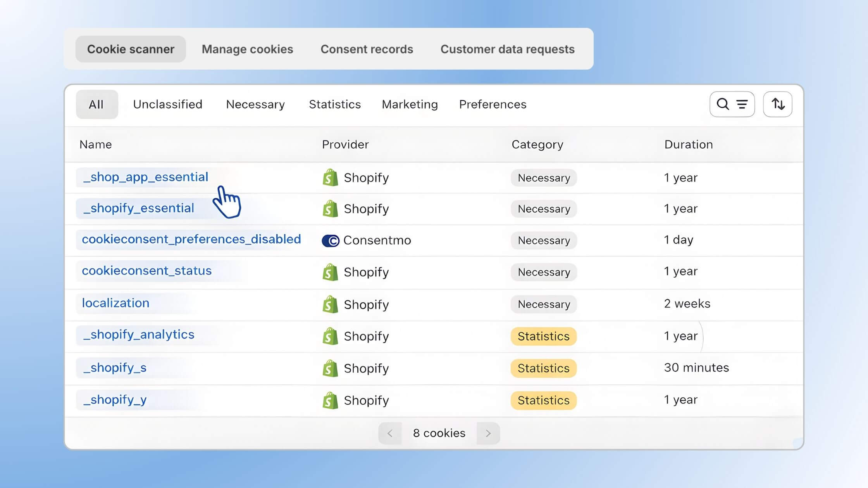Select the All cookies filter

[x=96, y=104]
